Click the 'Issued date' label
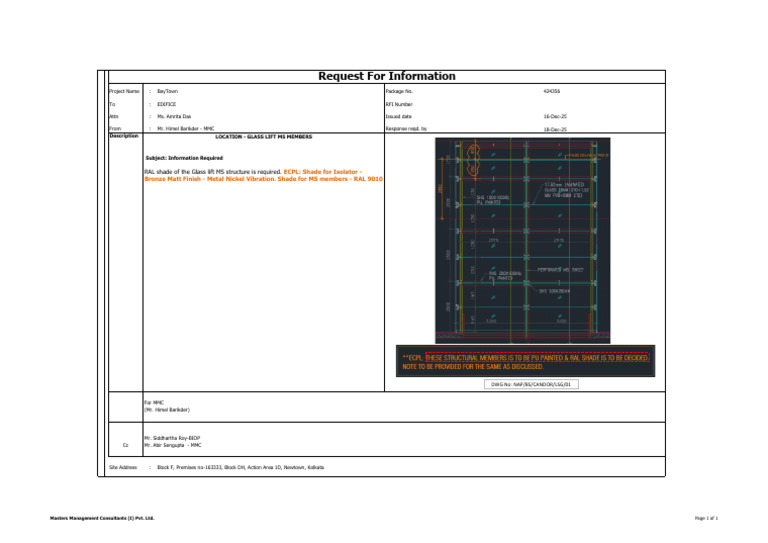Viewport: 768px width, 543px height. pos(399,117)
